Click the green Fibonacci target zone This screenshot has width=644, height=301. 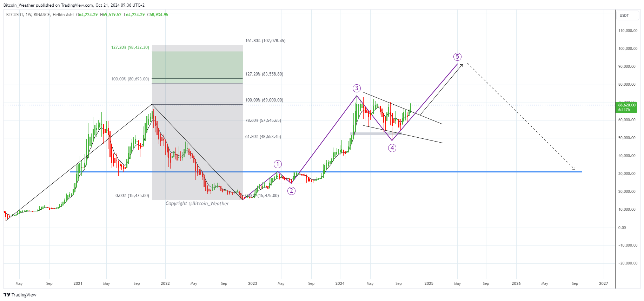(197, 67)
